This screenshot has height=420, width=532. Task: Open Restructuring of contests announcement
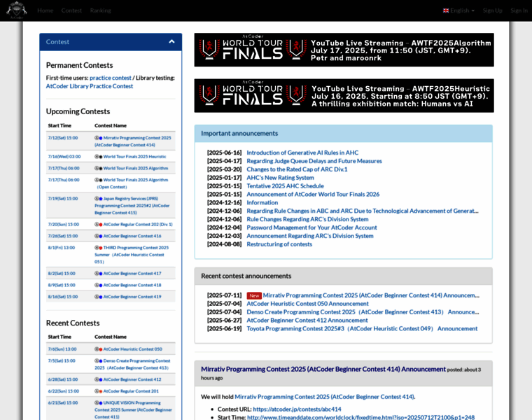[279, 244]
